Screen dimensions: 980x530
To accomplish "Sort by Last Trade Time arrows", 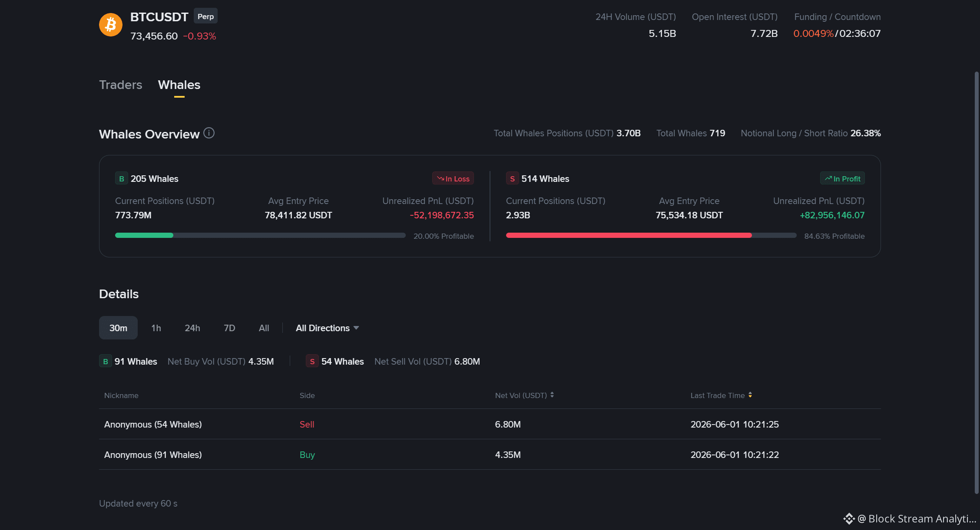I will (750, 395).
